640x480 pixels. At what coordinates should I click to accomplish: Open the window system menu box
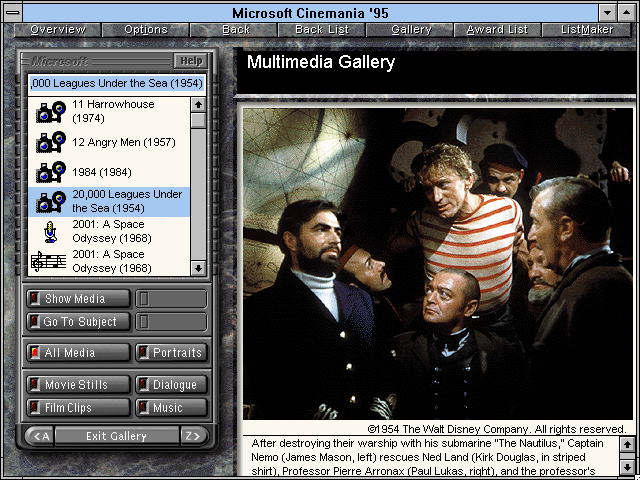pyautogui.click(x=13, y=13)
